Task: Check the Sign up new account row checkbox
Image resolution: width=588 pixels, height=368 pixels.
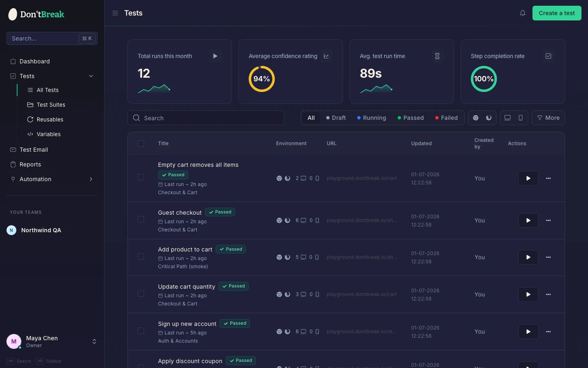Action: pyautogui.click(x=141, y=331)
